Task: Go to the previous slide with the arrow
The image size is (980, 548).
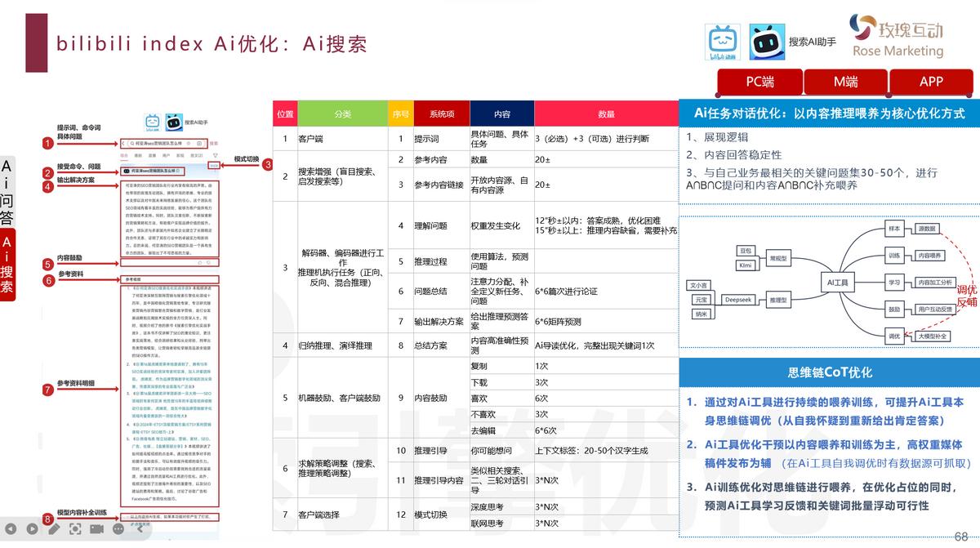Action: click(11, 529)
